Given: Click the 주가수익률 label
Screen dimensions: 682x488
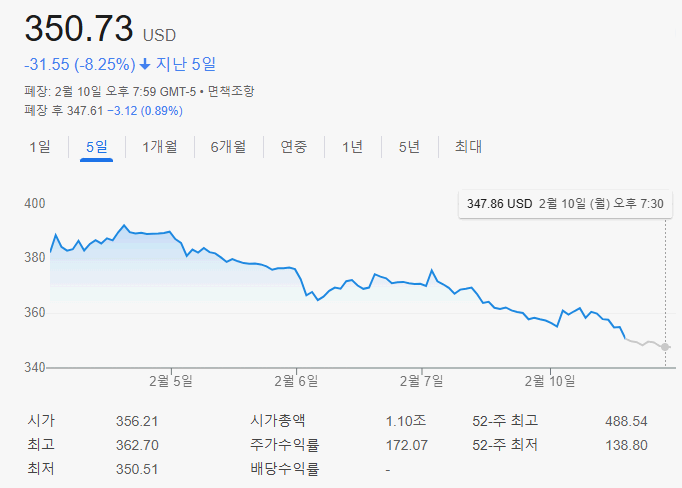Looking at the screenshot, I should coord(284,444).
